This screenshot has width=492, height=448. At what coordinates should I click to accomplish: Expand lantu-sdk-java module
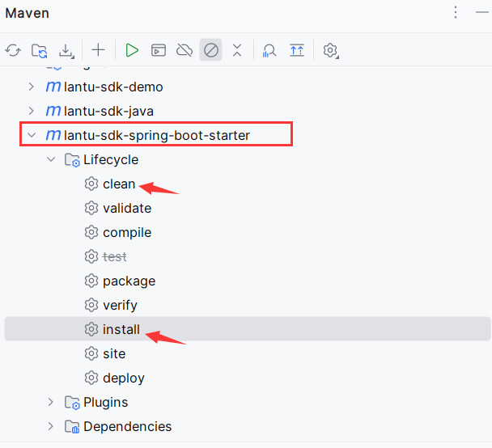click(31, 111)
